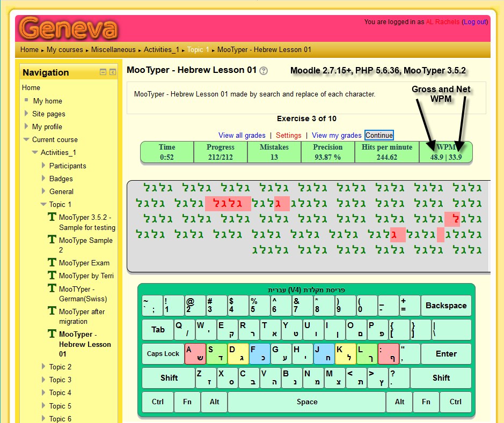
Task: Click inside the Hebrew typing text area
Action: coord(309,226)
